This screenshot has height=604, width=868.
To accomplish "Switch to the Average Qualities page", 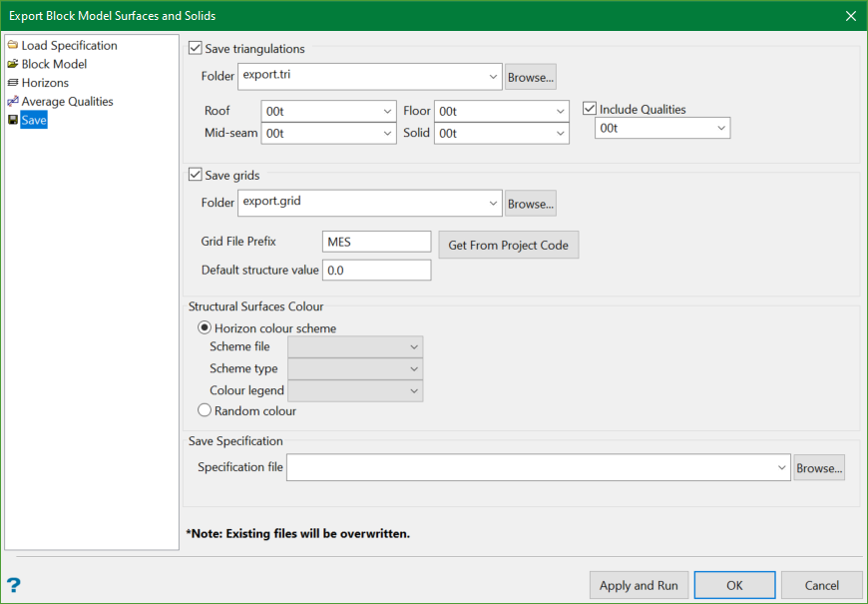I will pos(67,102).
